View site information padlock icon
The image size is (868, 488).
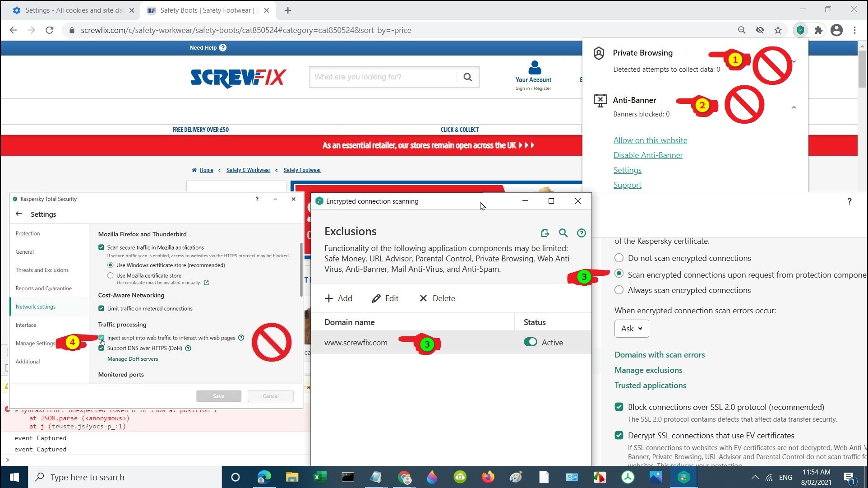point(71,30)
